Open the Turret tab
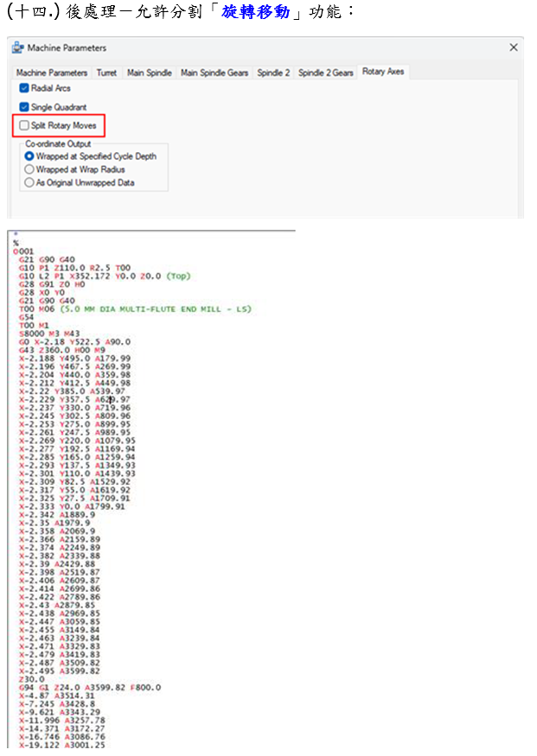 point(106,73)
